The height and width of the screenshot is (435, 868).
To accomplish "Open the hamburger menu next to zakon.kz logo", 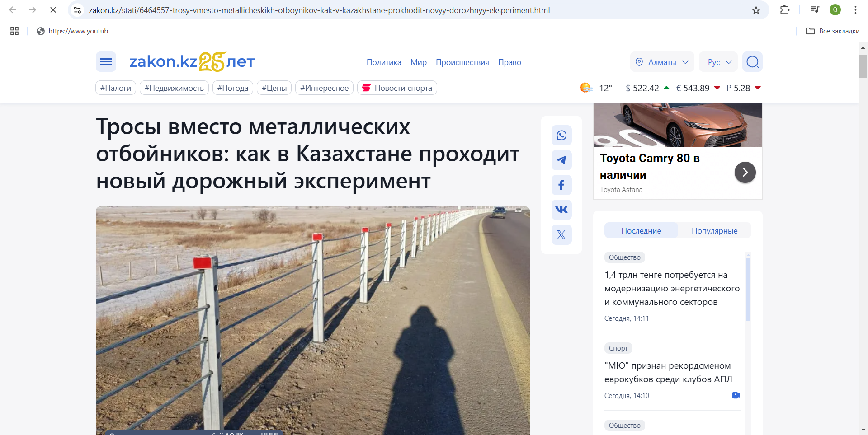I will tap(106, 62).
